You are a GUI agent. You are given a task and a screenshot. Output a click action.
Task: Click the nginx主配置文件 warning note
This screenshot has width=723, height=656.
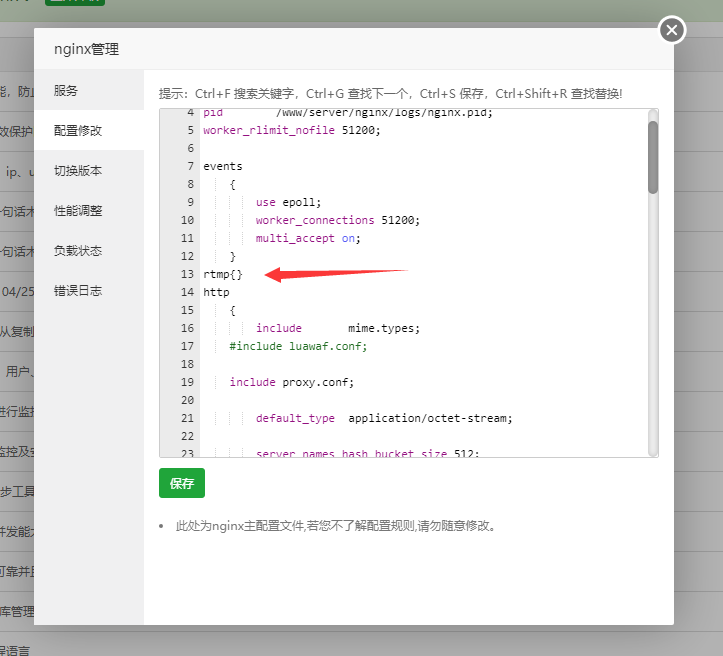click(336, 526)
